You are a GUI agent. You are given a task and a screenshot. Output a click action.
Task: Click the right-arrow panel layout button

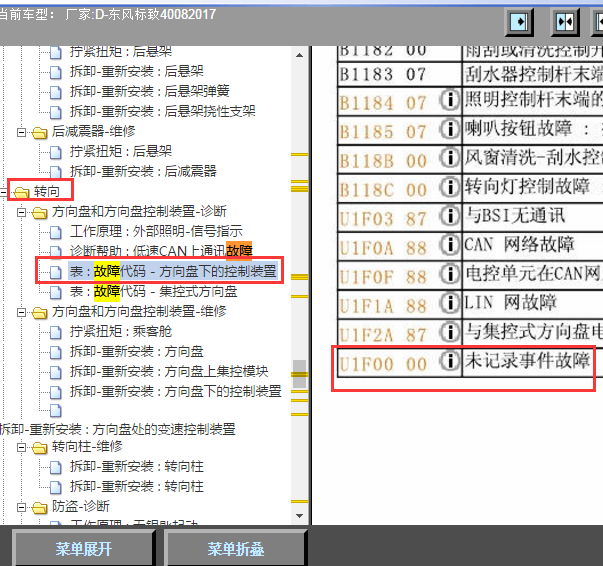click(519, 22)
